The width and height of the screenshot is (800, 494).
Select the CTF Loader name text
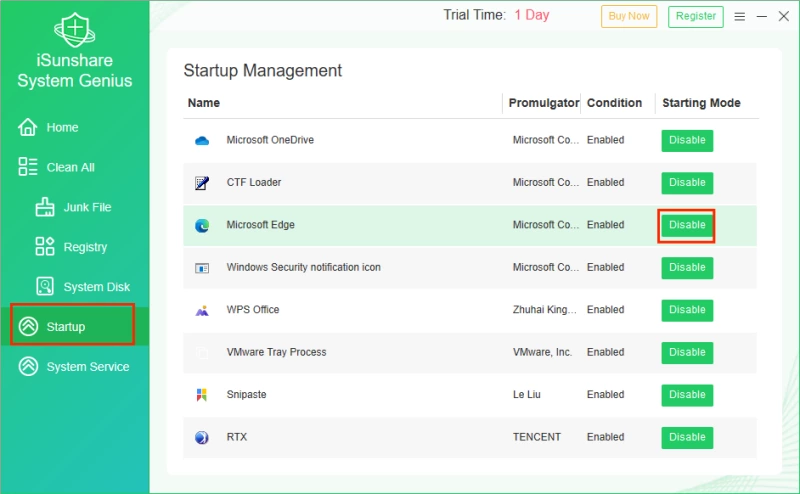click(x=254, y=182)
